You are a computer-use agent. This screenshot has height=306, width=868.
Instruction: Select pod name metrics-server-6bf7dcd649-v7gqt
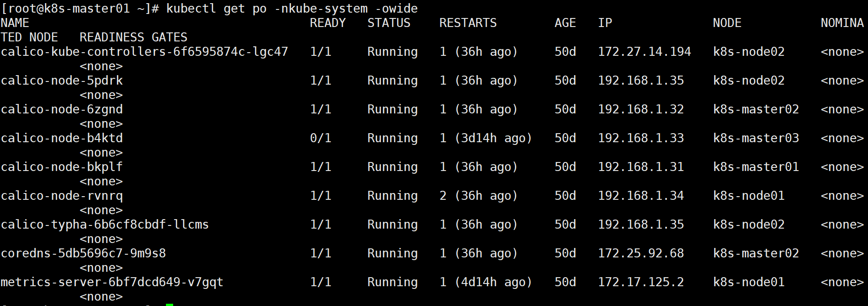click(112, 282)
